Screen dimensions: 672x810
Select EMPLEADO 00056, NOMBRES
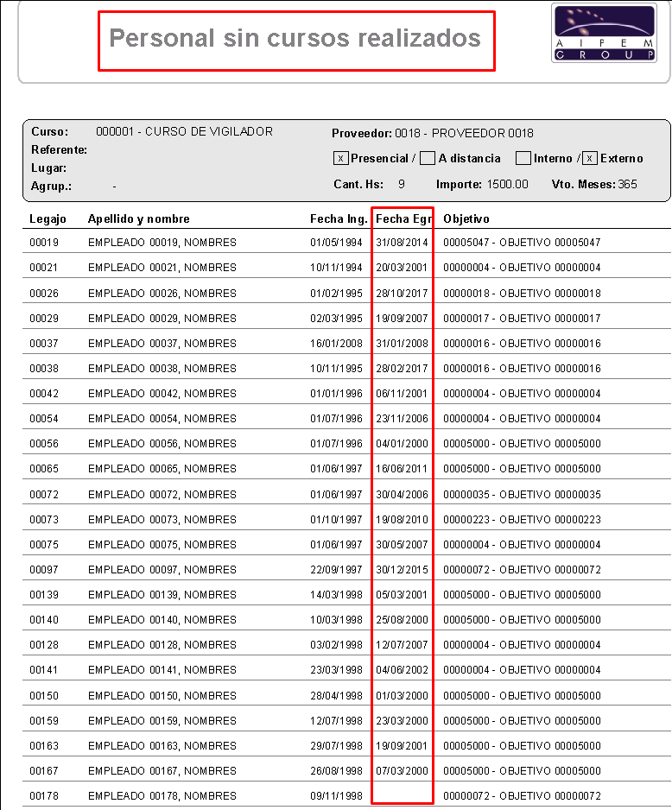pos(162,444)
